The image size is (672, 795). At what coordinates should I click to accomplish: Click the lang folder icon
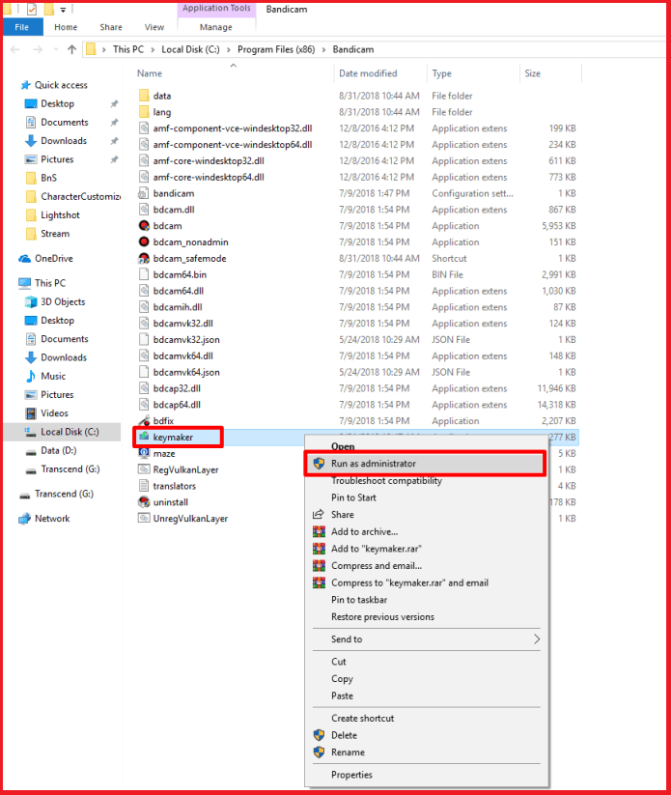(144, 111)
